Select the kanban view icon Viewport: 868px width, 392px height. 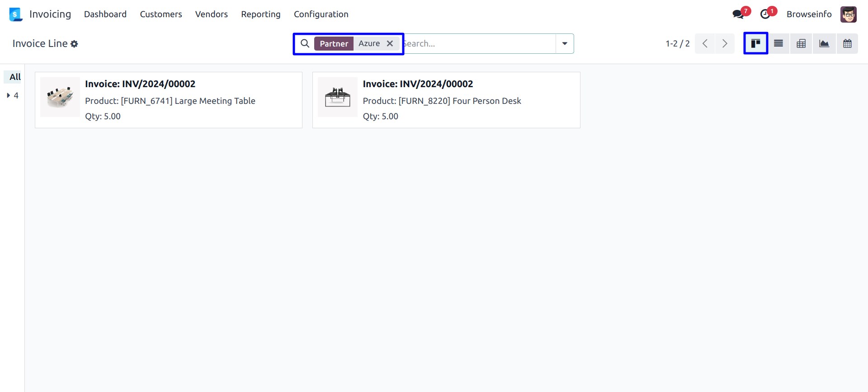[x=755, y=43]
